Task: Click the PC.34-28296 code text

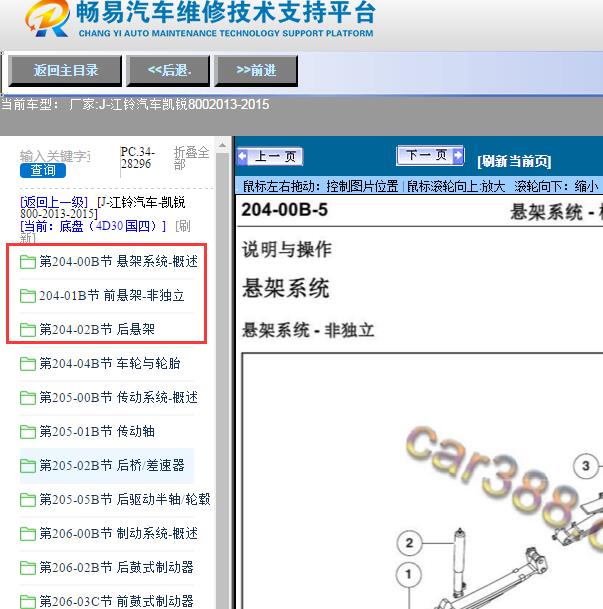Action: point(138,158)
